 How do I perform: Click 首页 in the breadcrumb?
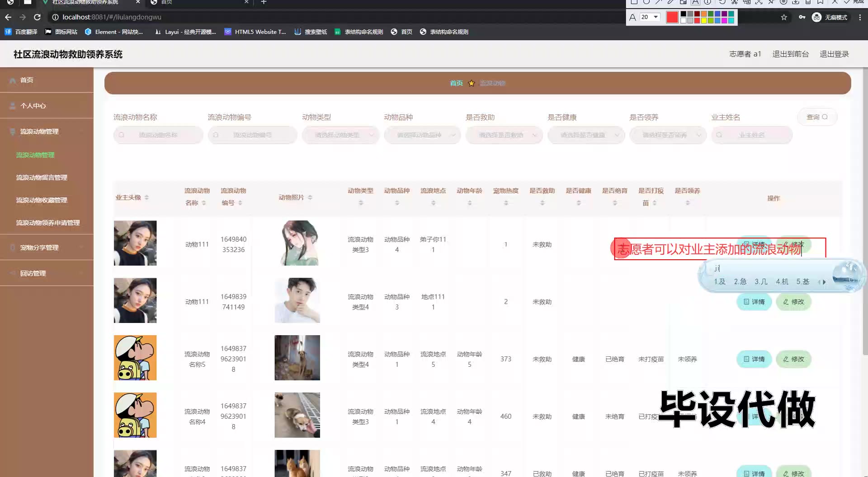[x=456, y=83]
